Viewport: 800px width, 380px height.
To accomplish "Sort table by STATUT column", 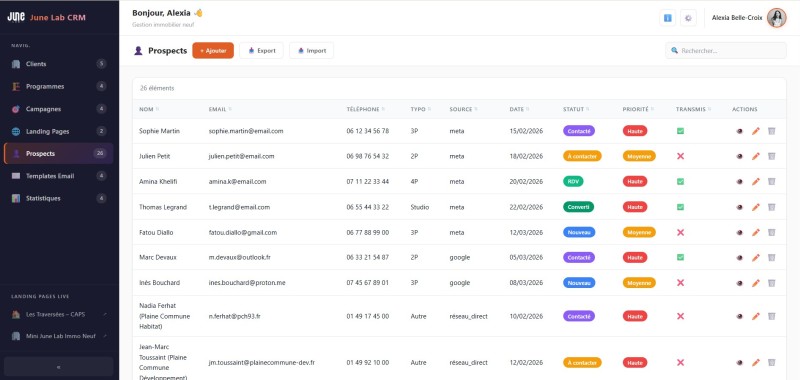I will click(576, 109).
